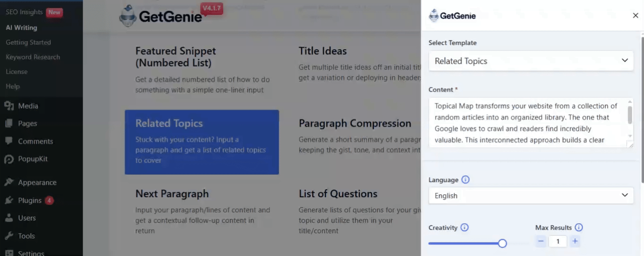Select Featured Snippet (Numbered List) template
644x256 pixels.
click(x=202, y=70)
